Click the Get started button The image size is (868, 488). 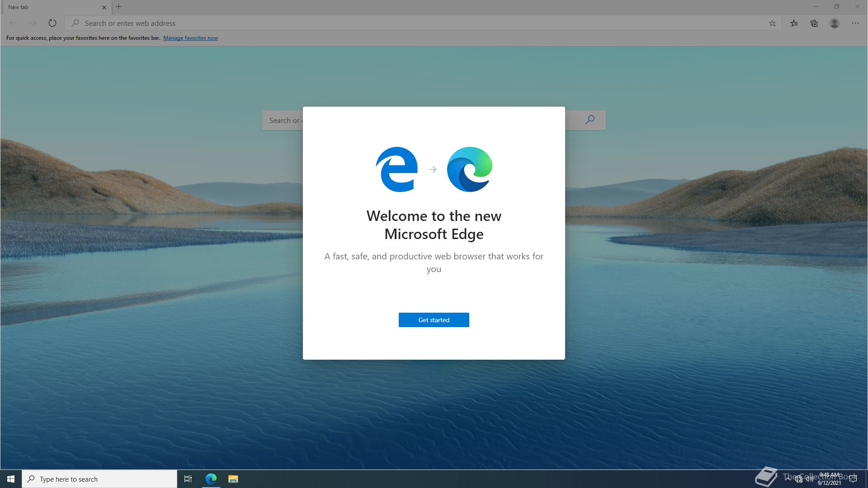point(434,320)
